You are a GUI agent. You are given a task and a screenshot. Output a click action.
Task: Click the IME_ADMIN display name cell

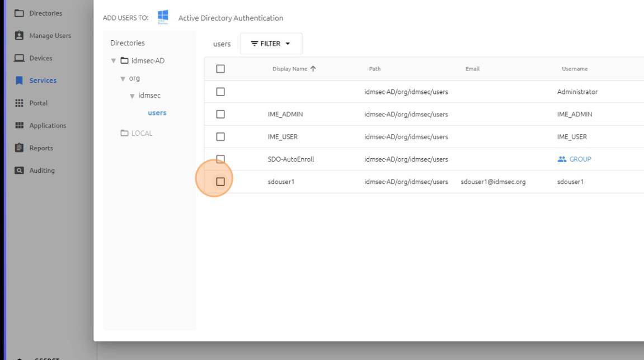[x=285, y=114]
